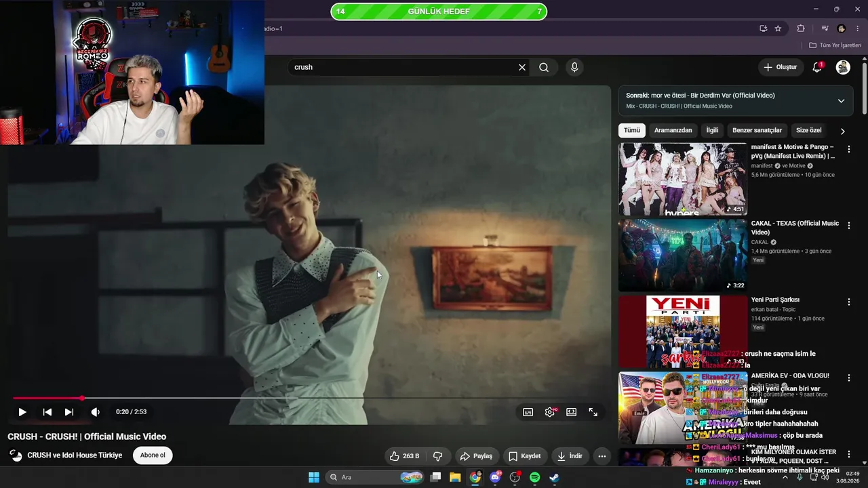The height and width of the screenshot is (488, 868).
Task: Open the Chrome profile avatar
Action: 842,28
